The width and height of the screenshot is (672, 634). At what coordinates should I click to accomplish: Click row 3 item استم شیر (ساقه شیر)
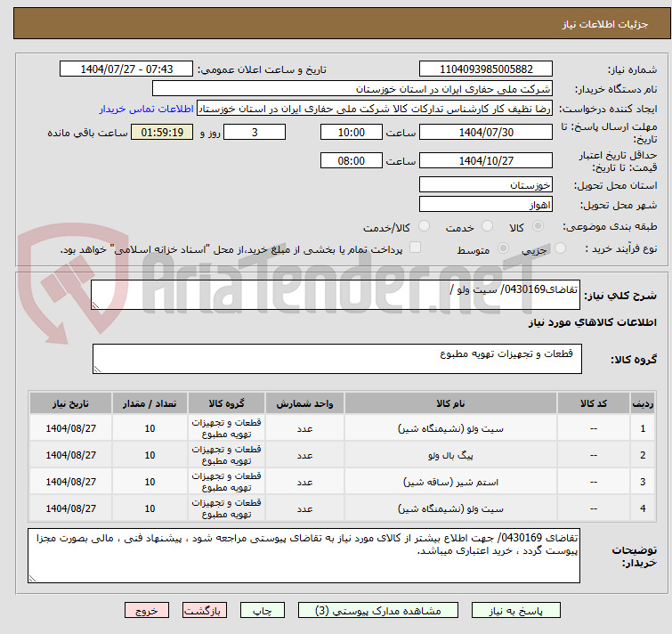tap(451, 482)
